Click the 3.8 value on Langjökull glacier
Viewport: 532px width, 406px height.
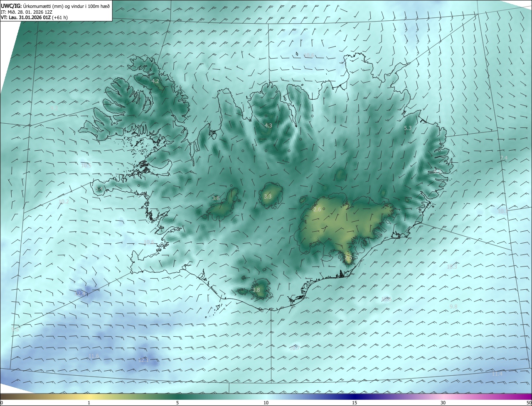(216, 198)
